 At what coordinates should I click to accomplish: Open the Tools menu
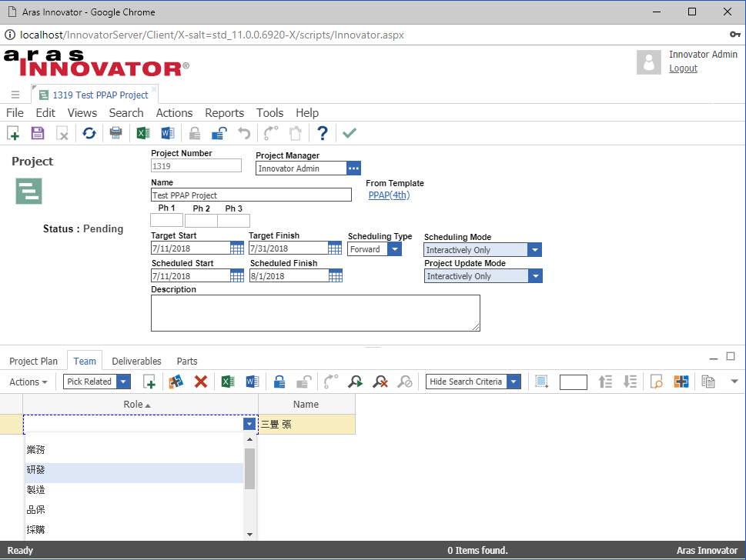[x=269, y=112]
